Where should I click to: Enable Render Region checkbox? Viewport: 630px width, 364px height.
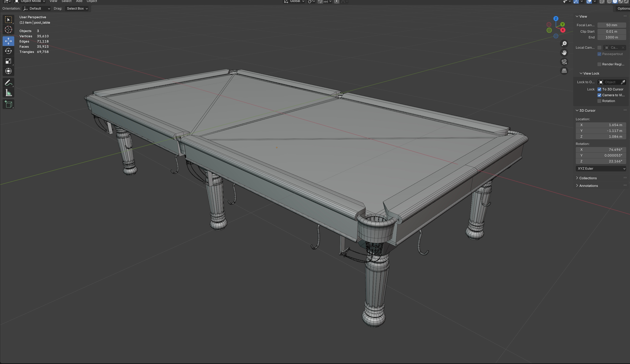click(x=599, y=64)
